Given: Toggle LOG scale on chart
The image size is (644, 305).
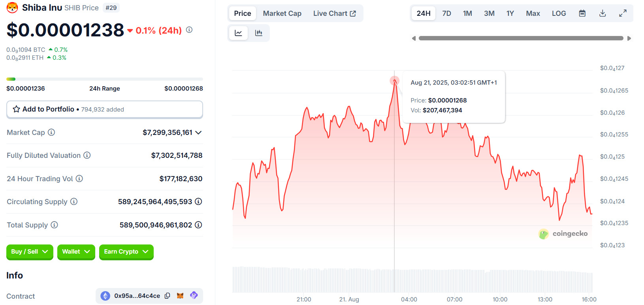Looking at the screenshot, I should point(559,13).
